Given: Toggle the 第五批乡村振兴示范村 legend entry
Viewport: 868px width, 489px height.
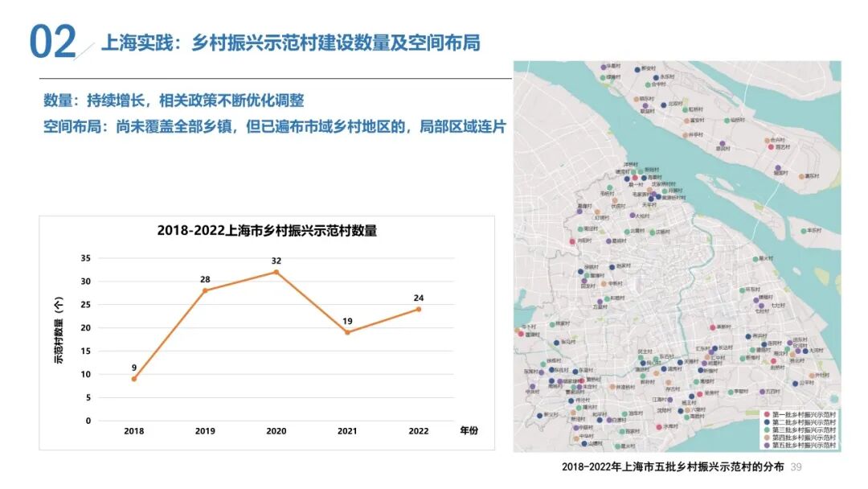Looking at the screenshot, I should pyautogui.click(x=805, y=446).
